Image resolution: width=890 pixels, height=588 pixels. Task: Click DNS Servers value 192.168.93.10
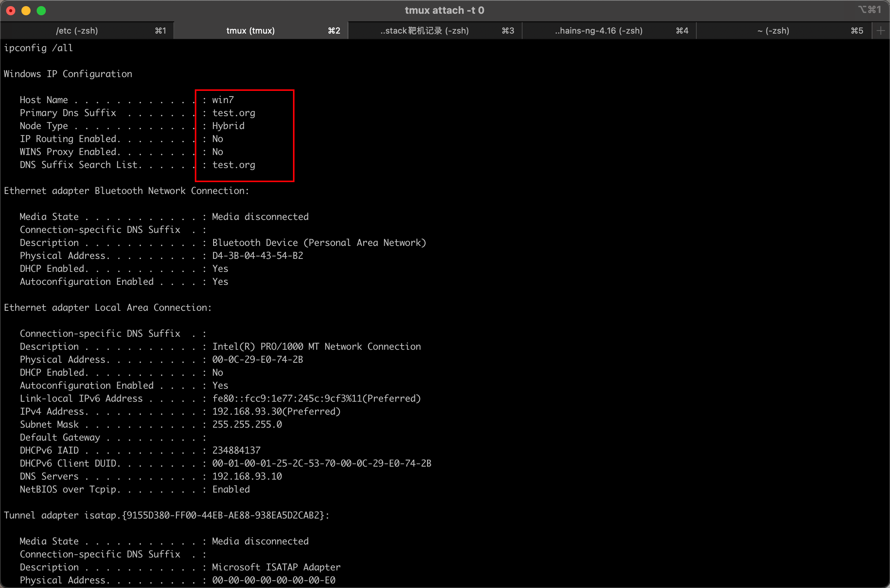tap(247, 477)
